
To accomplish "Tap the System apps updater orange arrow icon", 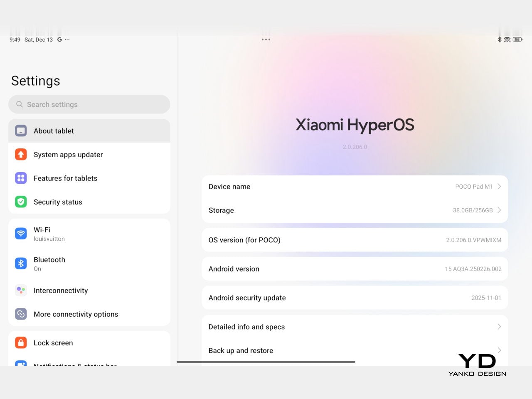I will click(x=21, y=155).
